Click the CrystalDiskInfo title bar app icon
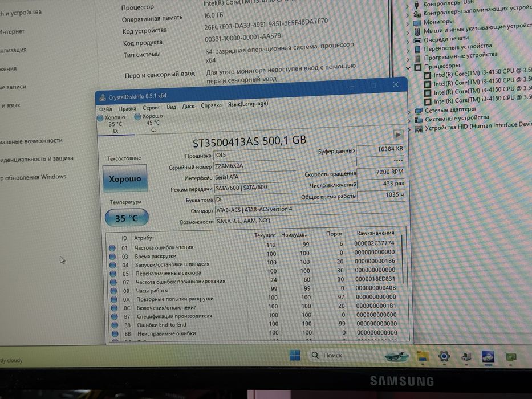 (x=103, y=97)
